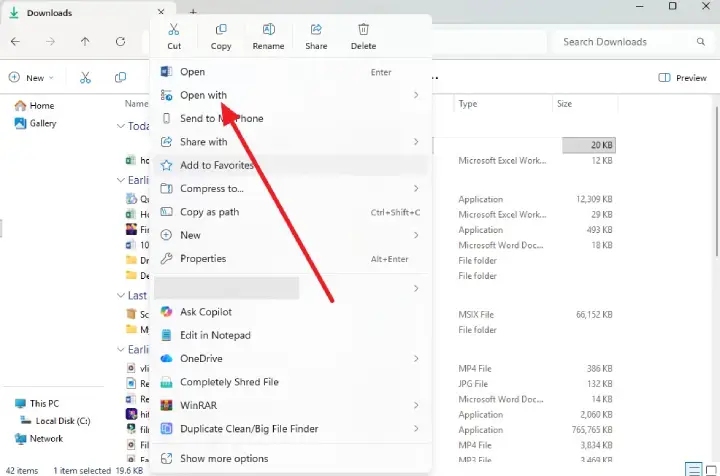Click the Notepad icon in menu
The width and height of the screenshot is (720, 476).
[x=166, y=335]
